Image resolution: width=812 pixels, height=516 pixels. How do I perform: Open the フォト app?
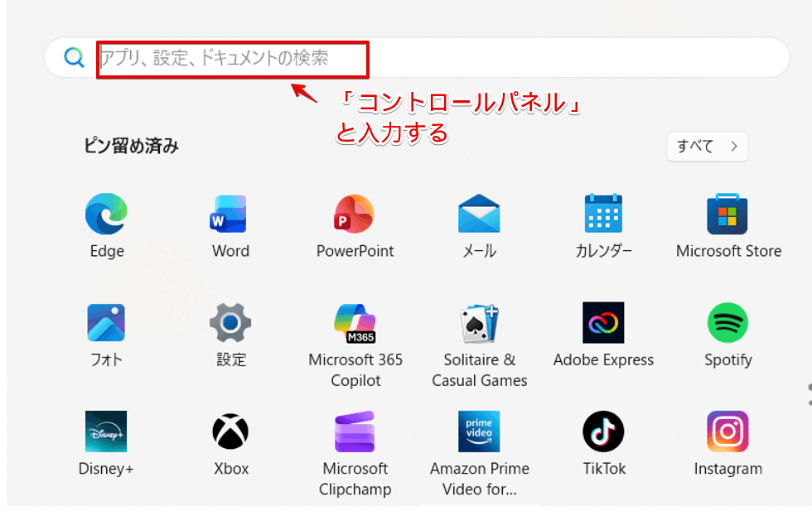(x=105, y=323)
